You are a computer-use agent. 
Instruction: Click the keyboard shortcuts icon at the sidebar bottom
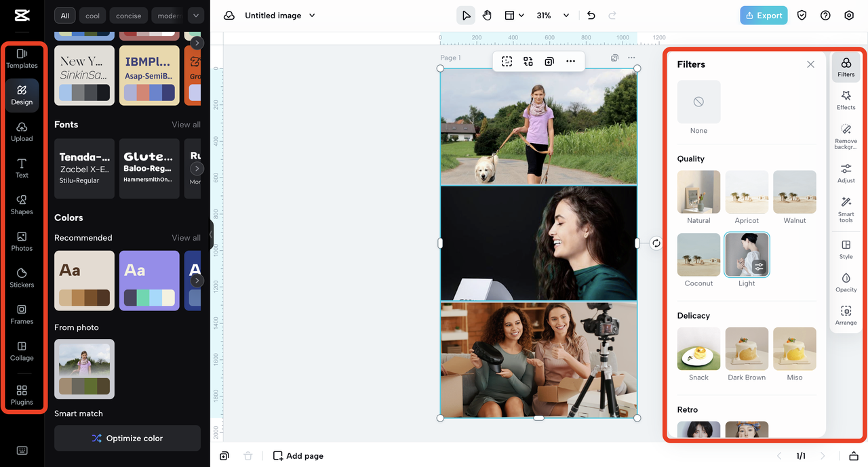click(22, 451)
